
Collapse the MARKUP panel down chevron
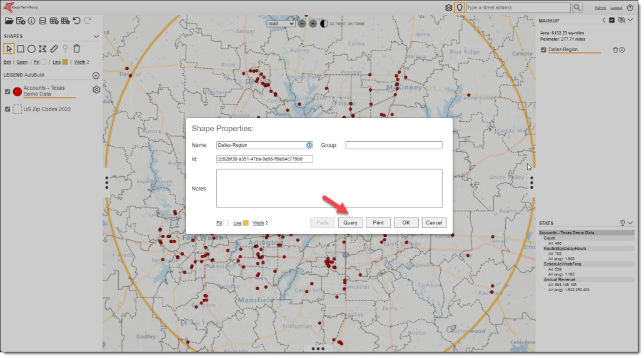point(630,20)
